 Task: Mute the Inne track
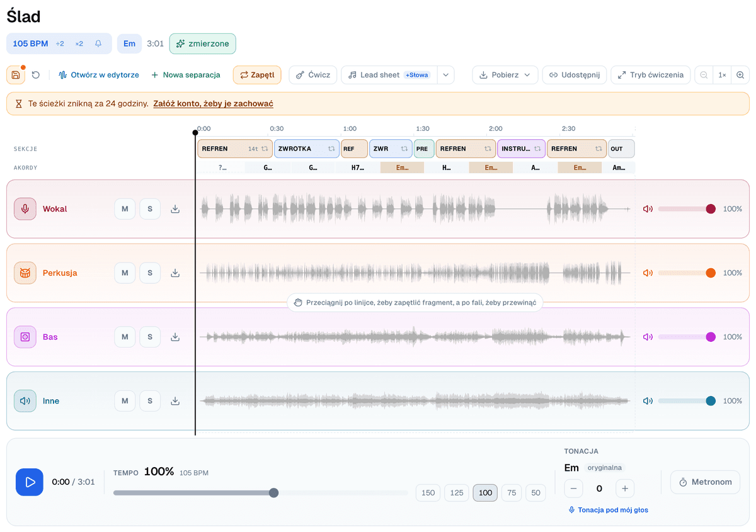tap(125, 401)
